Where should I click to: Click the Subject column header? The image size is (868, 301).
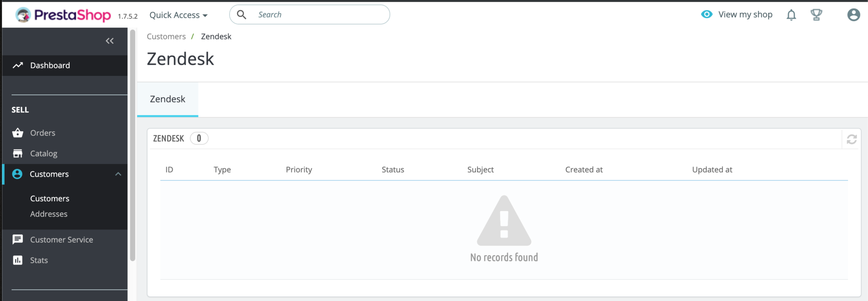481,169
